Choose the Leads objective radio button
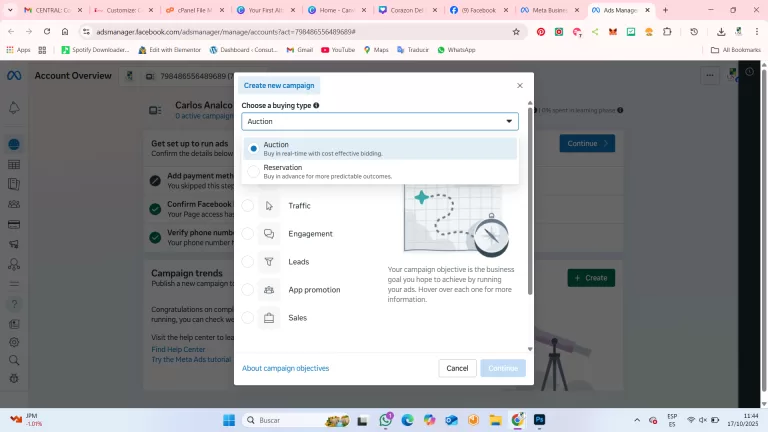Screen dimensions: 768x432 (x=248, y=262)
